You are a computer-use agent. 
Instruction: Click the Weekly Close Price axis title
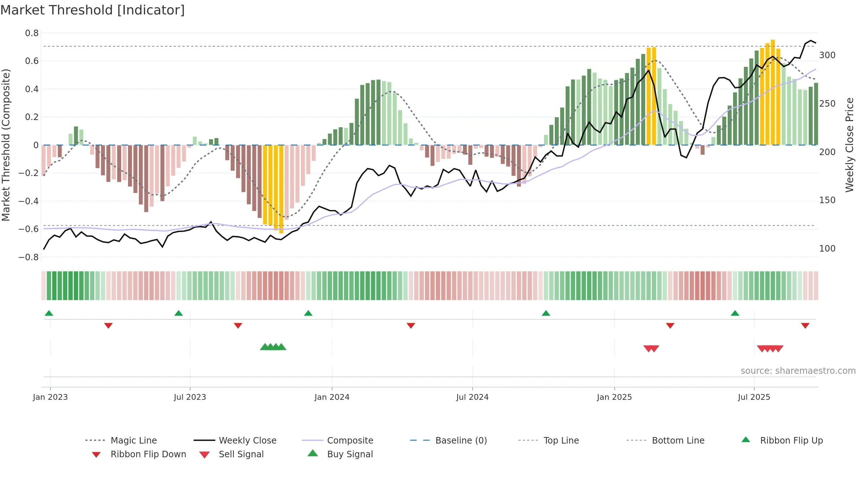[x=850, y=145]
